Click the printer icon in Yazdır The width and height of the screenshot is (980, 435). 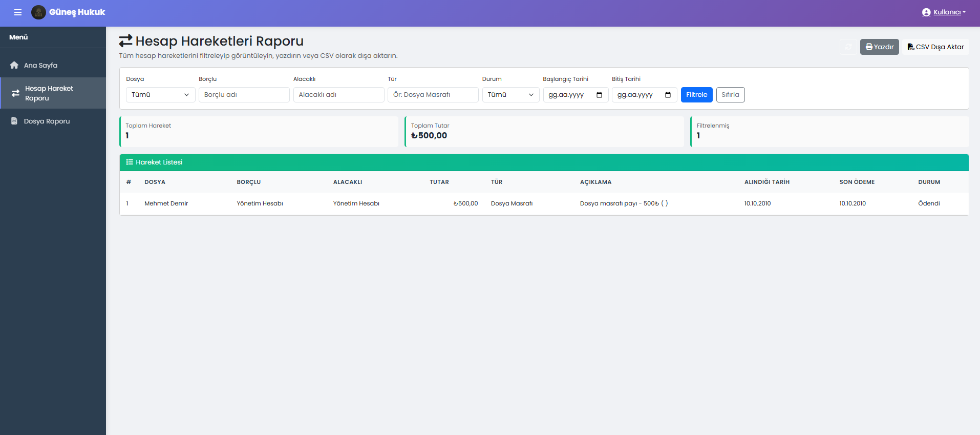(x=869, y=47)
